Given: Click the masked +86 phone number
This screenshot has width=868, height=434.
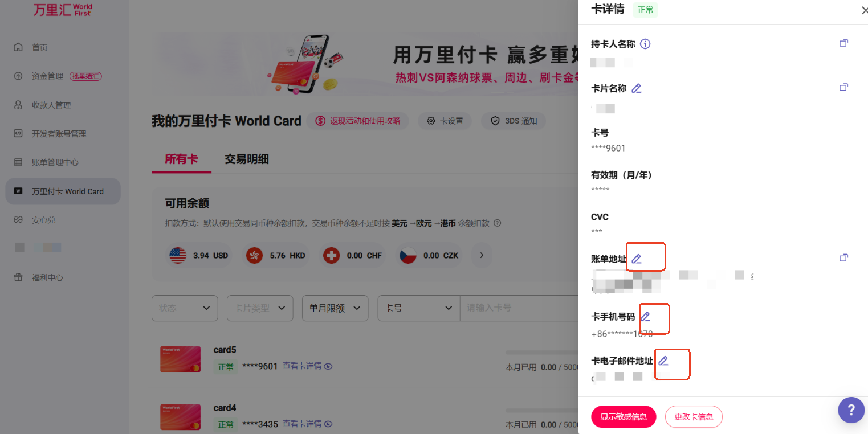Looking at the screenshot, I should (x=622, y=334).
